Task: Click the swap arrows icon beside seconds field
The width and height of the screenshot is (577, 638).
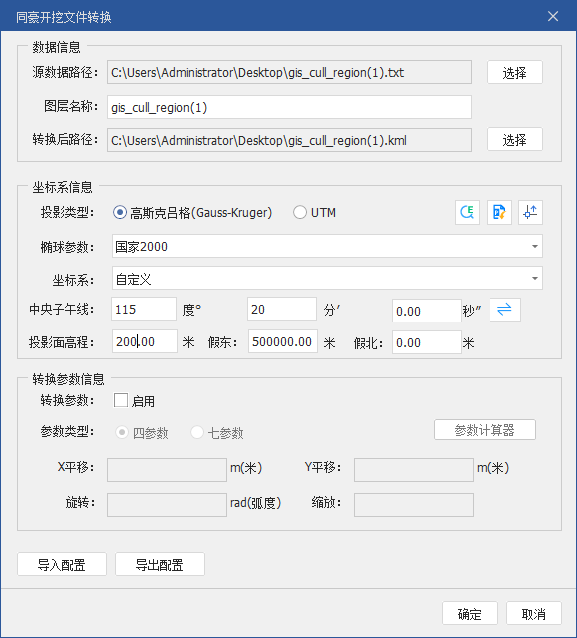Action: [505, 310]
